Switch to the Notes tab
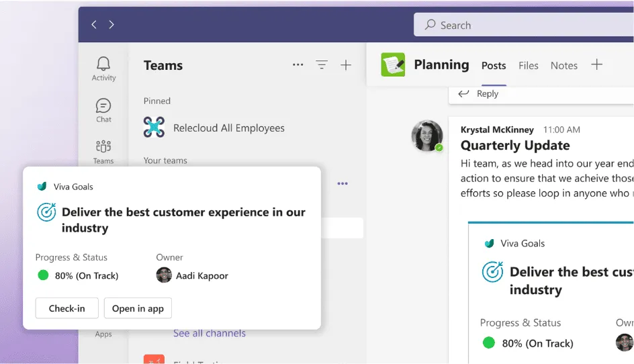This screenshot has height=364, width=634. (x=563, y=65)
